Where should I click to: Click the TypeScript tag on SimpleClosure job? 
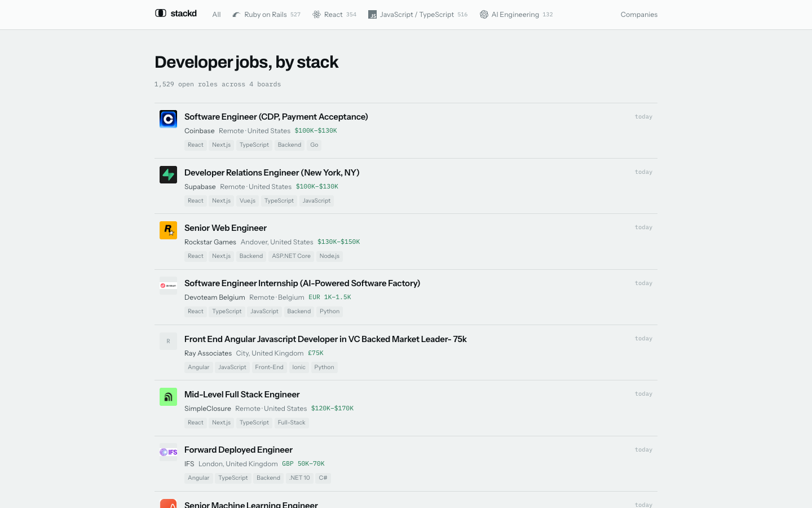[x=254, y=423]
